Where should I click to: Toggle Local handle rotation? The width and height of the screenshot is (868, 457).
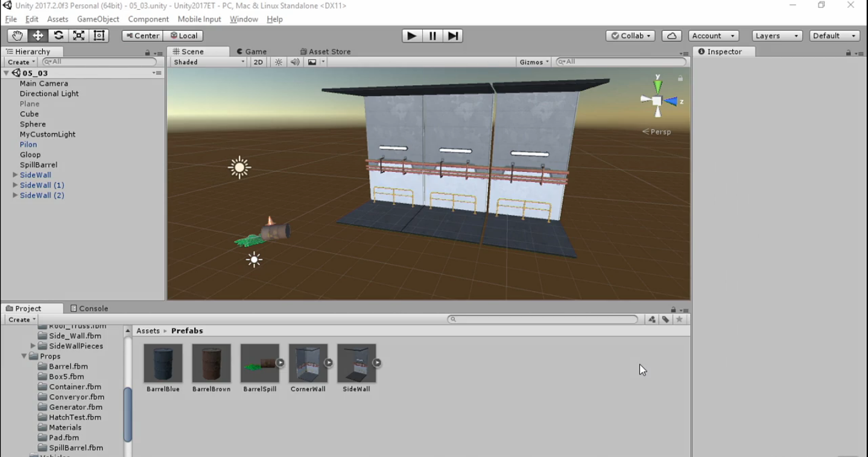click(183, 36)
